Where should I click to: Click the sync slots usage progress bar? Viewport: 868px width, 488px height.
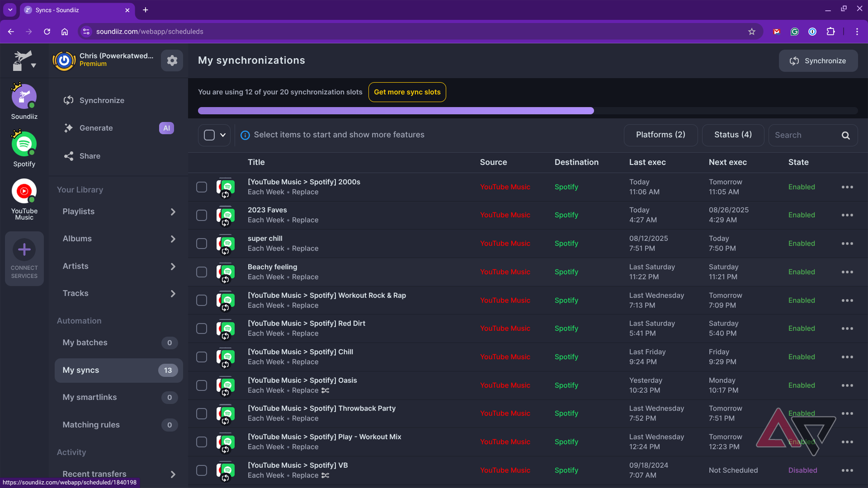coord(528,111)
